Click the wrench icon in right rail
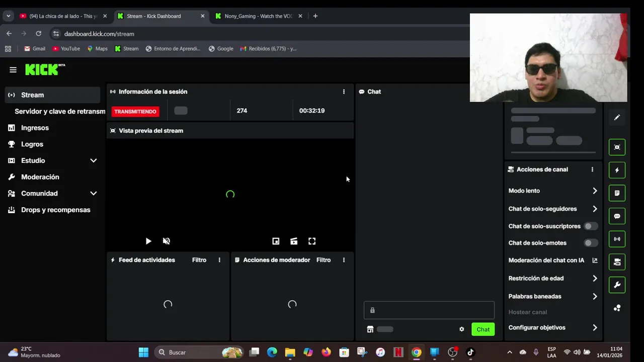The width and height of the screenshot is (644, 362). click(617, 285)
